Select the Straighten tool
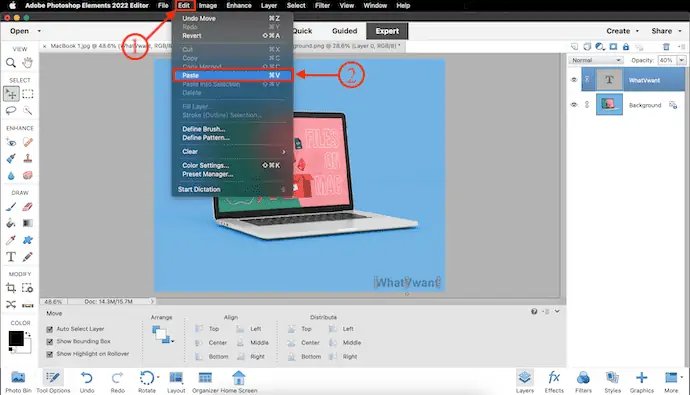Viewport: 690px width, 395px height. pyautogui.click(x=28, y=304)
